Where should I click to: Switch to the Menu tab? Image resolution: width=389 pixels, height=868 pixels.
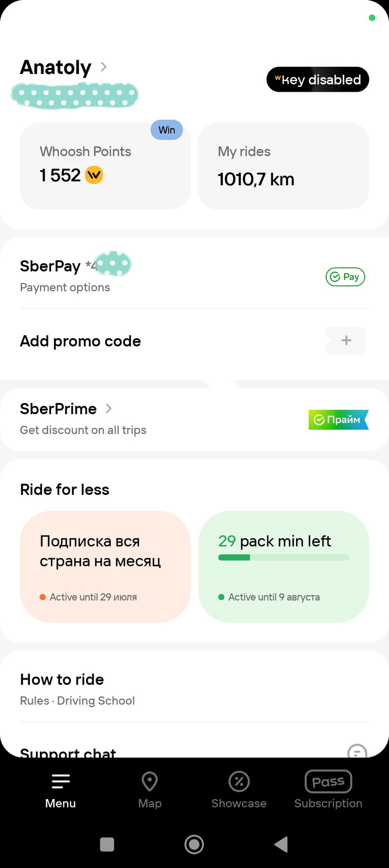click(x=61, y=790)
